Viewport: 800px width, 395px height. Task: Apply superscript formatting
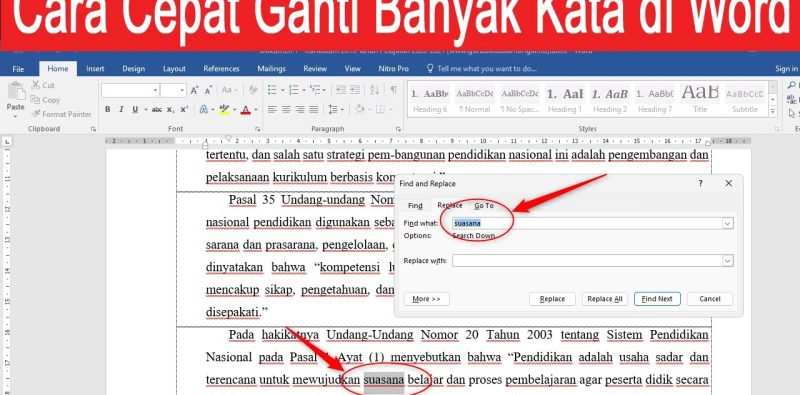coord(184,109)
